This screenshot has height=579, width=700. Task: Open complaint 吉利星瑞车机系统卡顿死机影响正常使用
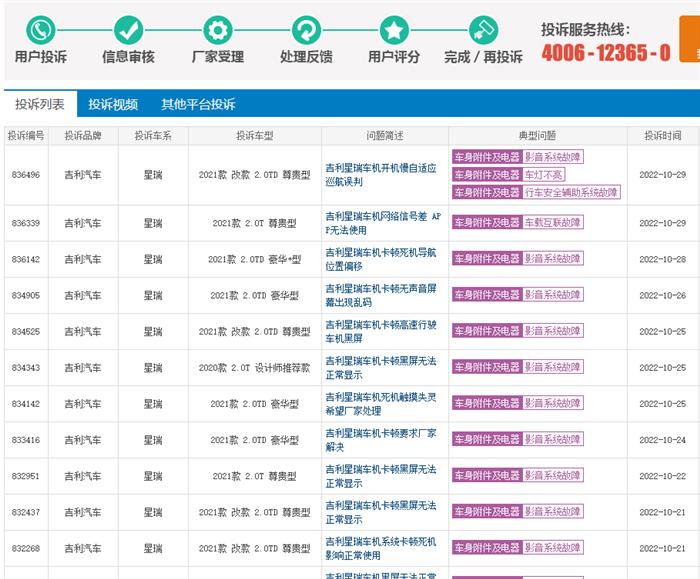point(381,548)
